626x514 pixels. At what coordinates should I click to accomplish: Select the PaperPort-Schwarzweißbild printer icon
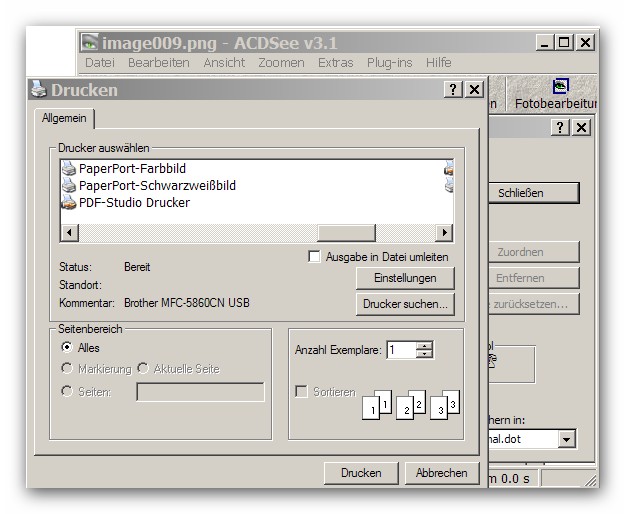pyautogui.click(x=69, y=185)
